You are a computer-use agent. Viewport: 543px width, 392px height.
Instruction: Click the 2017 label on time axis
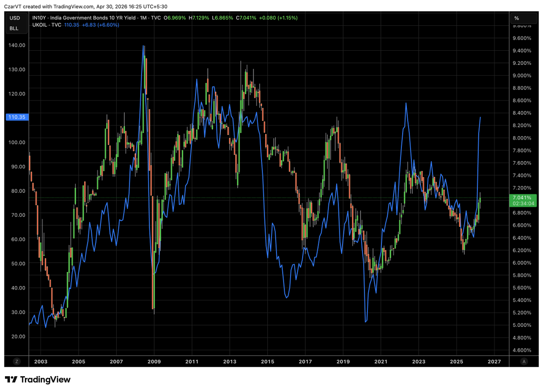click(305, 362)
